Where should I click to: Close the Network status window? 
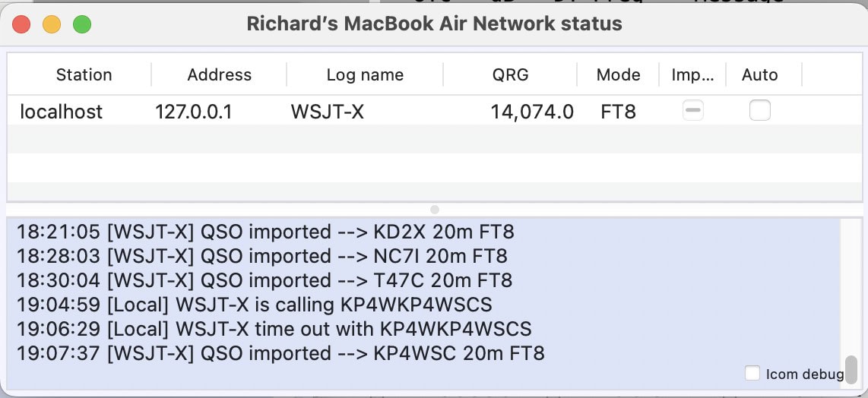21,24
